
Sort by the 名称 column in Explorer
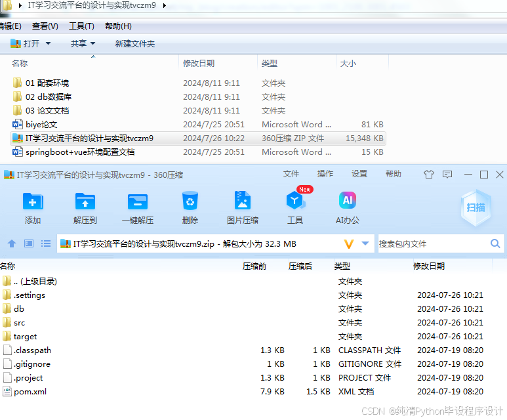(x=20, y=64)
